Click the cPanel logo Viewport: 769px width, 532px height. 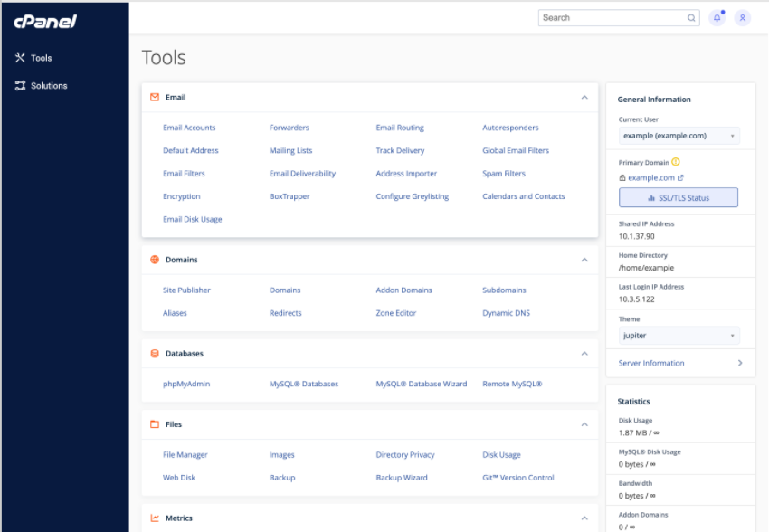pos(45,21)
